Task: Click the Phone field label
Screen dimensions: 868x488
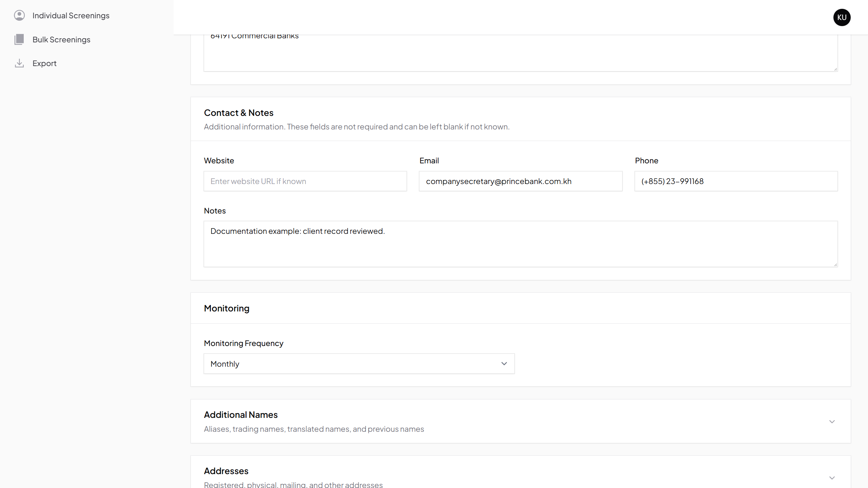Action: 647,161
